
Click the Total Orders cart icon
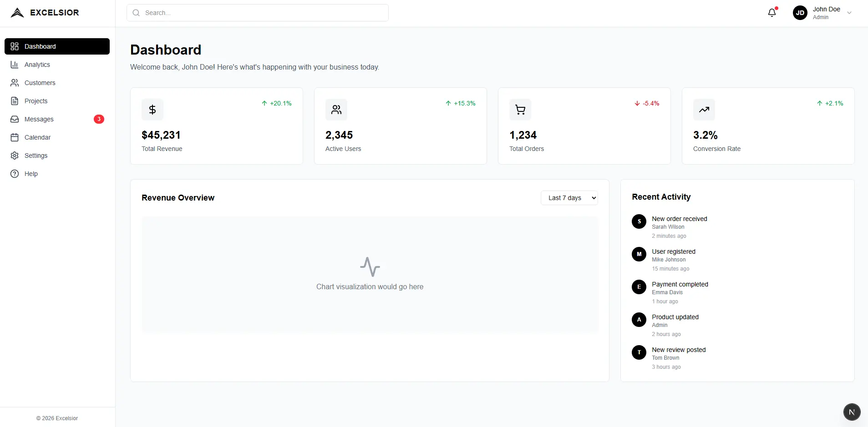pos(520,109)
